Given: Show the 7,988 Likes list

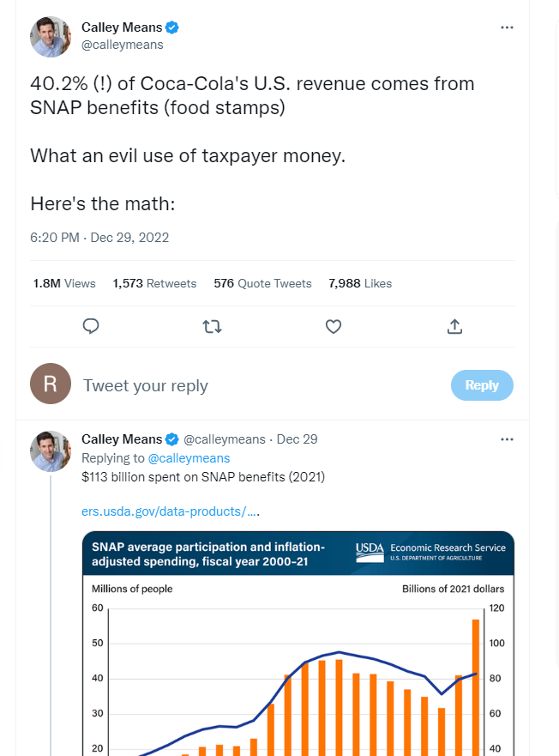Looking at the screenshot, I should pos(360,283).
